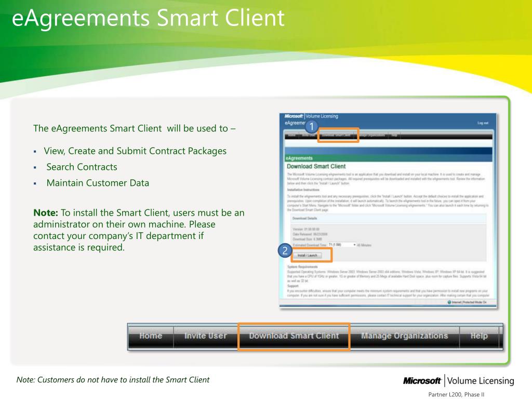Image resolution: width=532 pixels, height=399 pixels.
Task: Click the Log out link
Action: coord(483,123)
